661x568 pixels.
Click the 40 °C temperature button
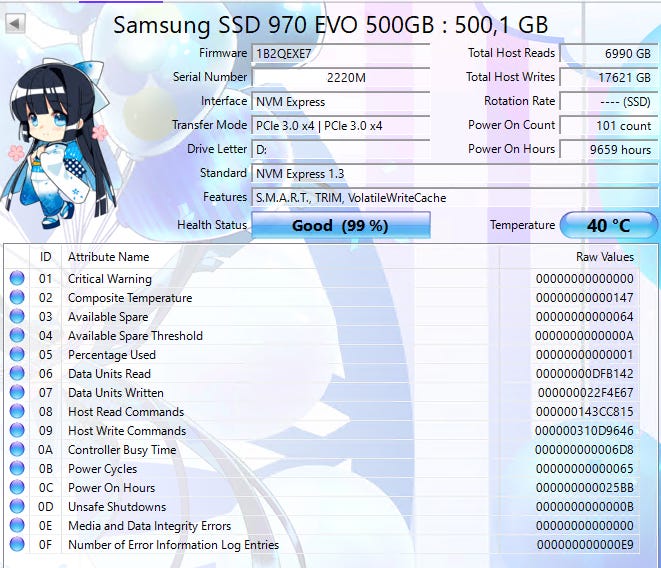609,225
